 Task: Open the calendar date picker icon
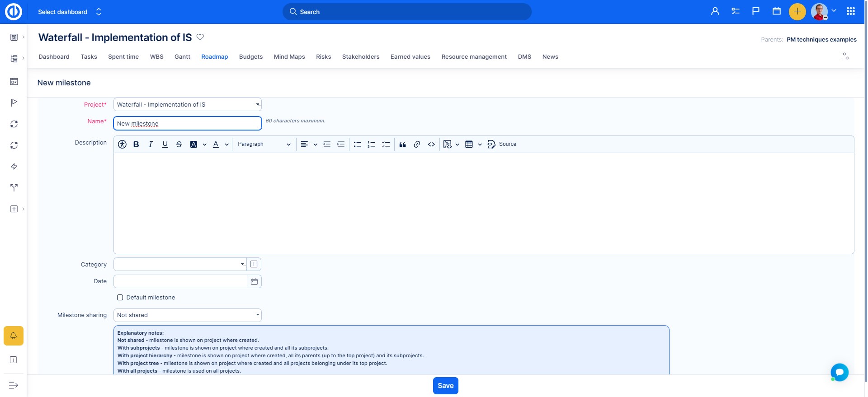(254, 282)
